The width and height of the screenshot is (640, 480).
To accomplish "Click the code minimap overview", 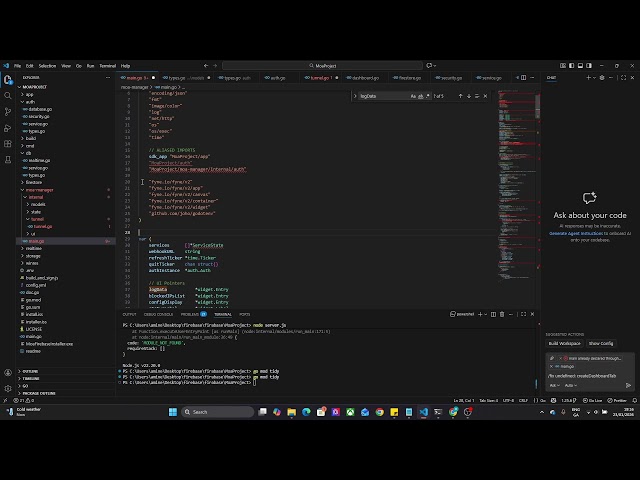I will [516, 186].
